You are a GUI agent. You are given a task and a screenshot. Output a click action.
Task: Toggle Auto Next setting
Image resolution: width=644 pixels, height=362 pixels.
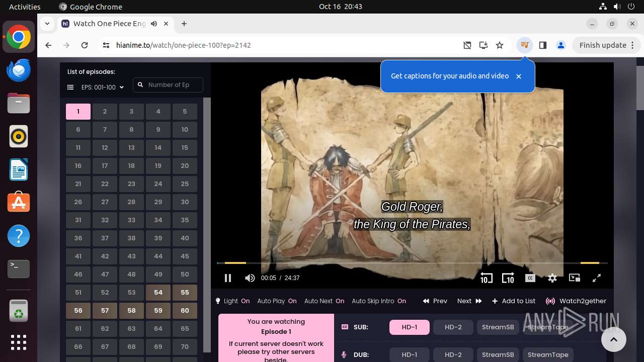pos(324,301)
